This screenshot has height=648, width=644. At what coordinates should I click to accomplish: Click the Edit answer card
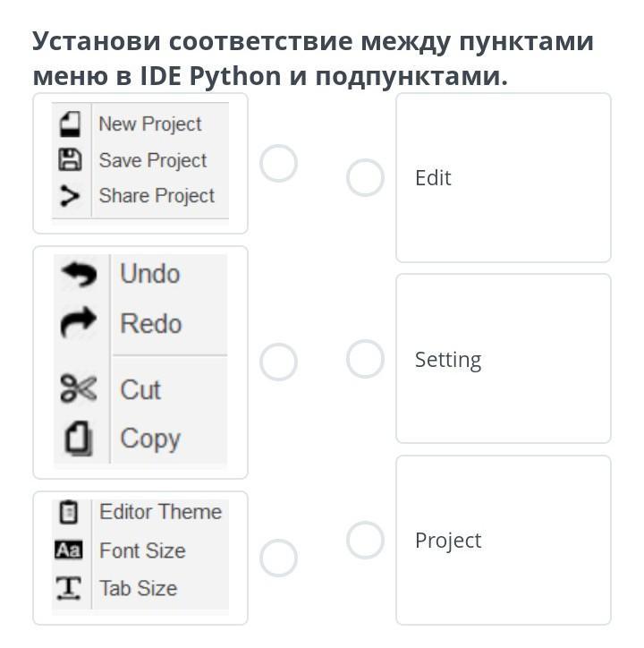click(504, 178)
